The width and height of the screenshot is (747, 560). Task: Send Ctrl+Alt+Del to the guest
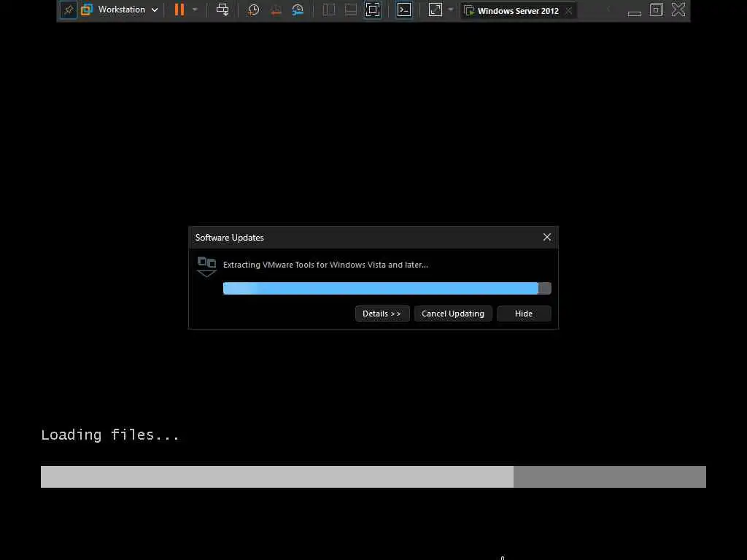tap(222, 9)
